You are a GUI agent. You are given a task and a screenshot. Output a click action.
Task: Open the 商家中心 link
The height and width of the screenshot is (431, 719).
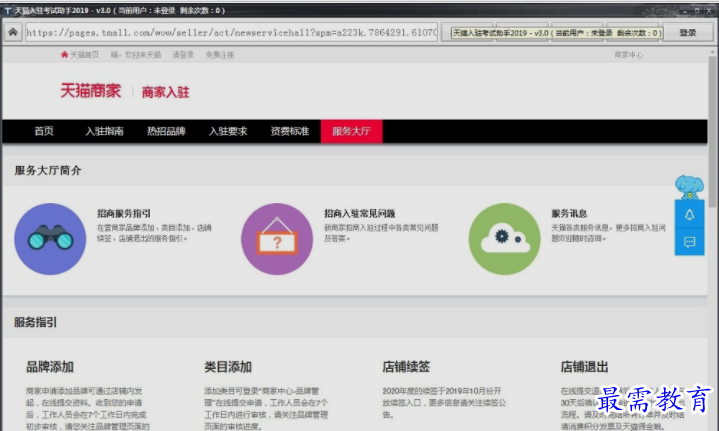(629, 55)
